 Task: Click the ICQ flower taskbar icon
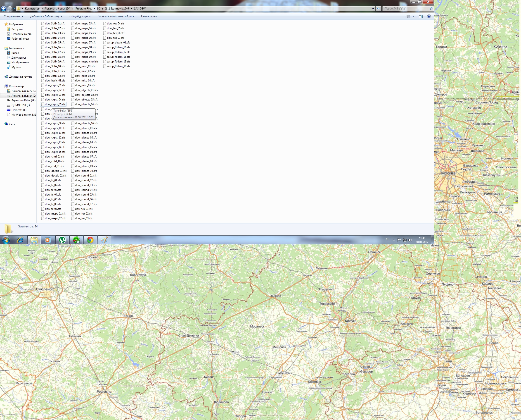coord(76,240)
